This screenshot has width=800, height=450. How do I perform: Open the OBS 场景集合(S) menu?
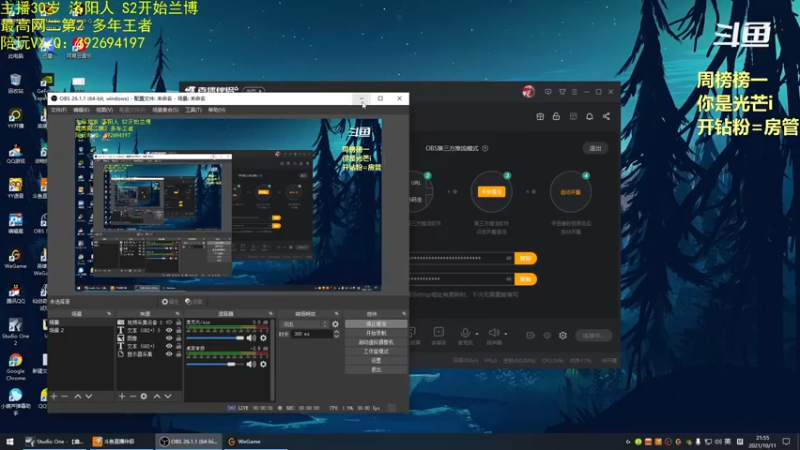[165, 110]
